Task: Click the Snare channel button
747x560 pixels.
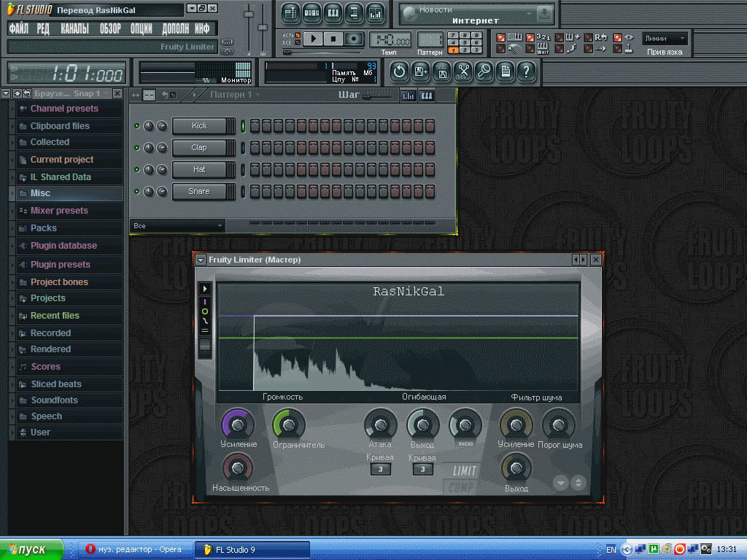Action: 199,192
